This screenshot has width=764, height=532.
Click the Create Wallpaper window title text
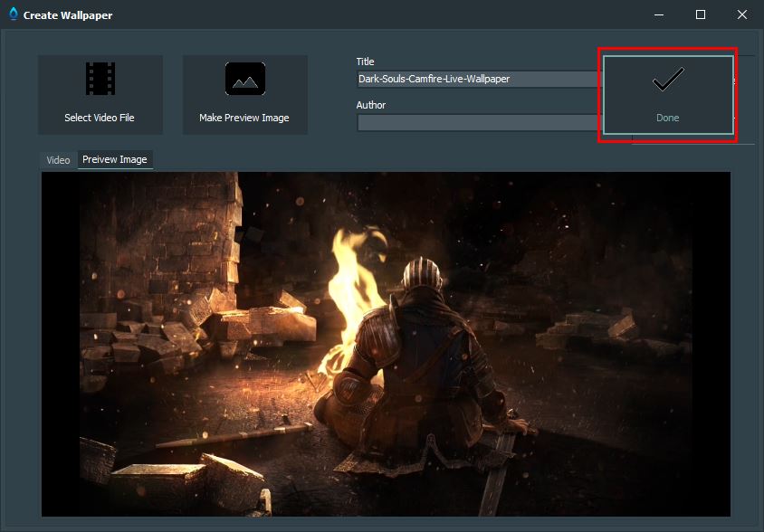pos(68,15)
